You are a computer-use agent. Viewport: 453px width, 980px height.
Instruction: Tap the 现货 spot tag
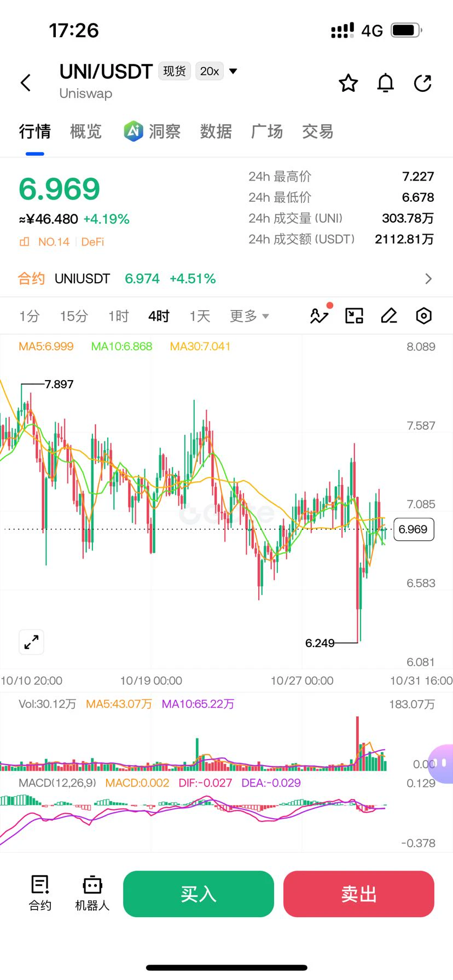(x=175, y=71)
